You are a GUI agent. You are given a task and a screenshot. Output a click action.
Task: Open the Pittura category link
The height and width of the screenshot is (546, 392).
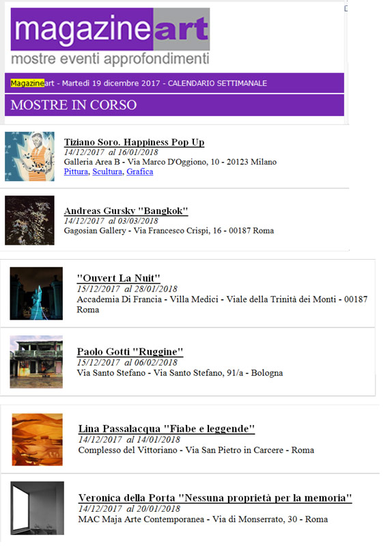[x=76, y=172]
